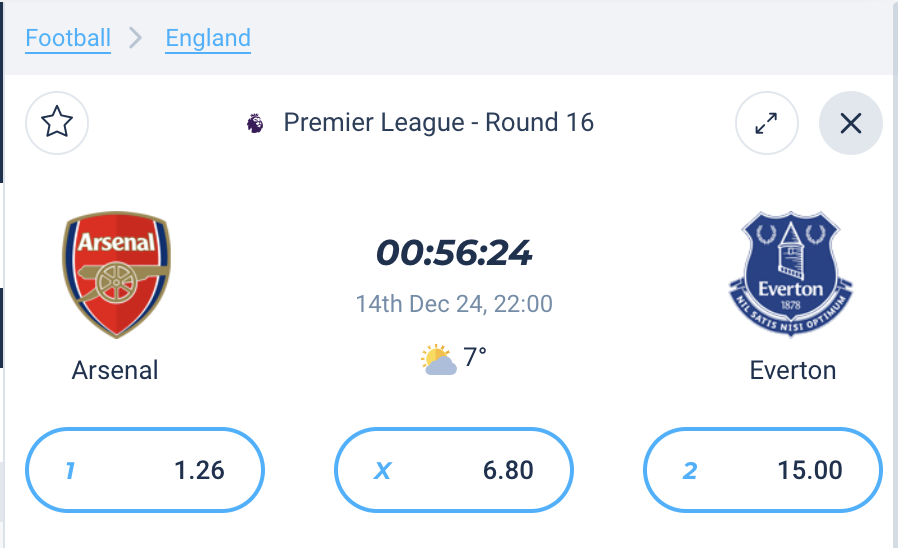
Task: Click the 7° temperature reading
Action: 475,357
